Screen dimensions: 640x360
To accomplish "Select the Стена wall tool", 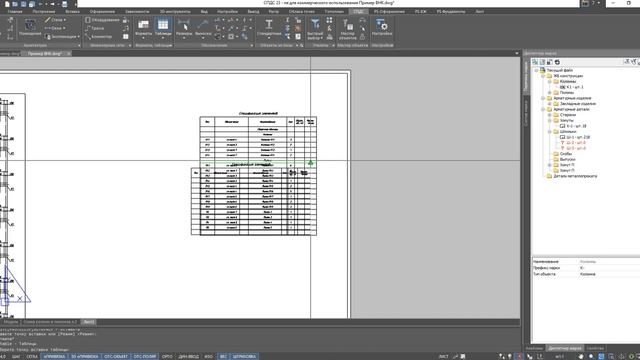I will (55, 20).
